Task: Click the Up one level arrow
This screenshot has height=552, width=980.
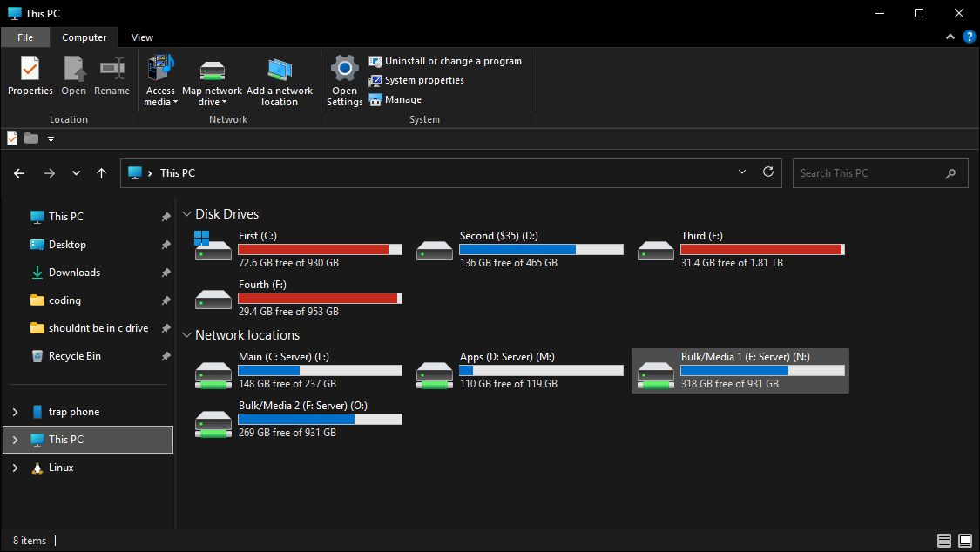Action: [102, 173]
